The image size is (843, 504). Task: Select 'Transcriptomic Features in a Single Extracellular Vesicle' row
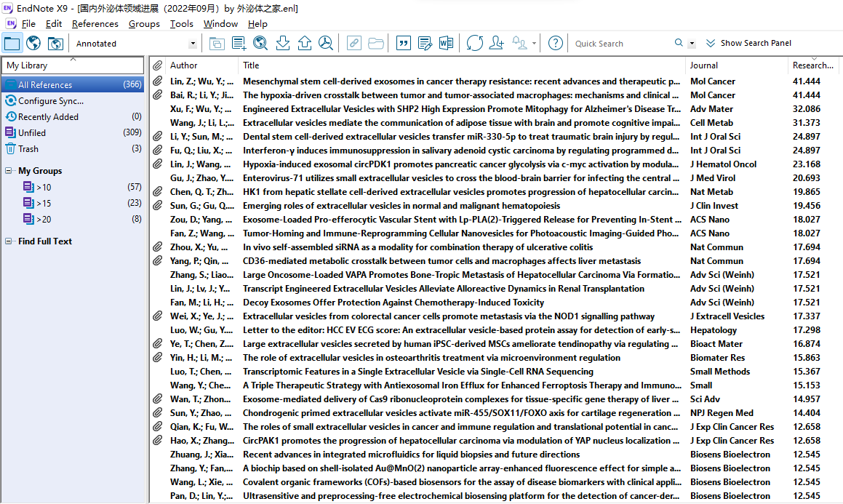496,372
